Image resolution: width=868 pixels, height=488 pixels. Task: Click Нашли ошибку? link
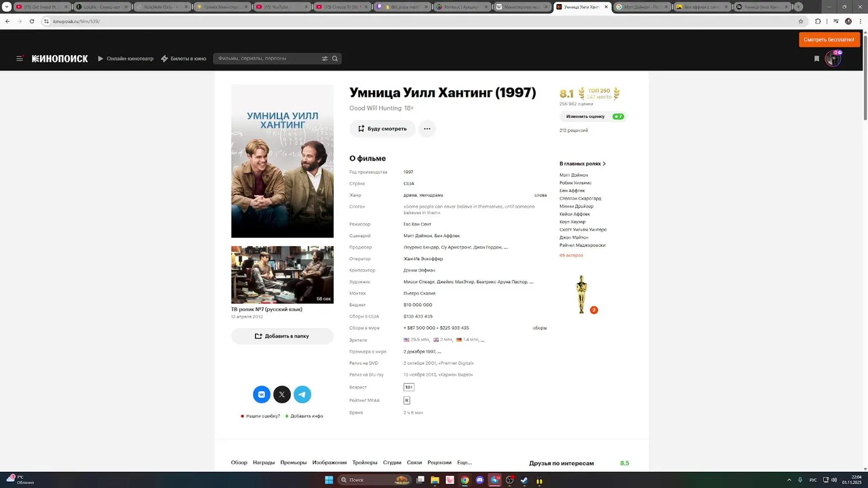pos(262,416)
